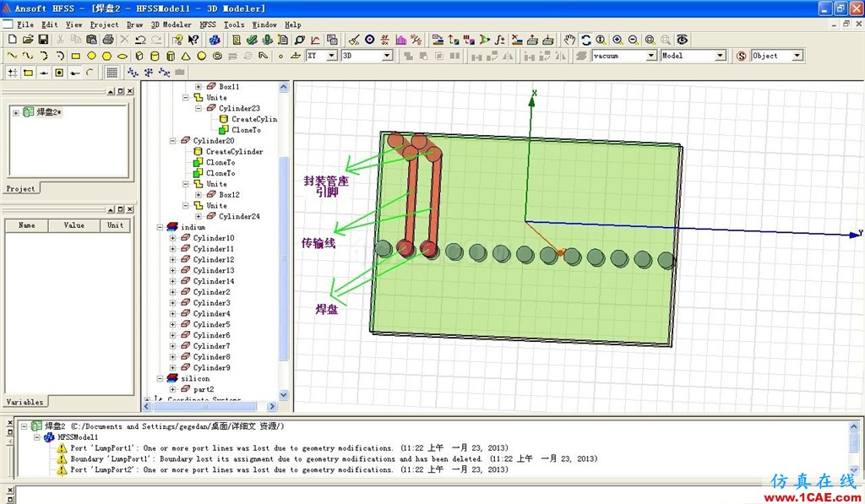The width and height of the screenshot is (865, 504).
Task: Select Box12 in the model tree
Action: [x=229, y=195]
